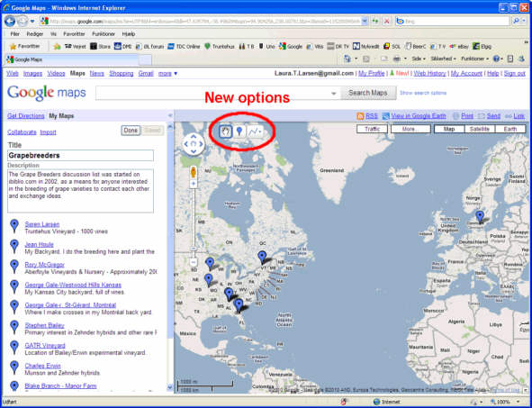The width and height of the screenshot is (532, 408).
Task: Click the blue map marker near VT
Action: [x=262, y=257]
